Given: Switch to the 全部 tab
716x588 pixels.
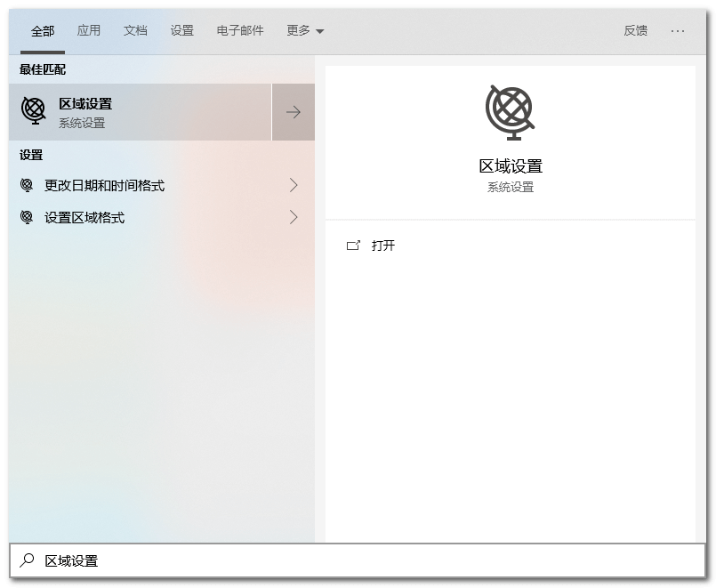Looking at the screenshot, I should 43,31.
